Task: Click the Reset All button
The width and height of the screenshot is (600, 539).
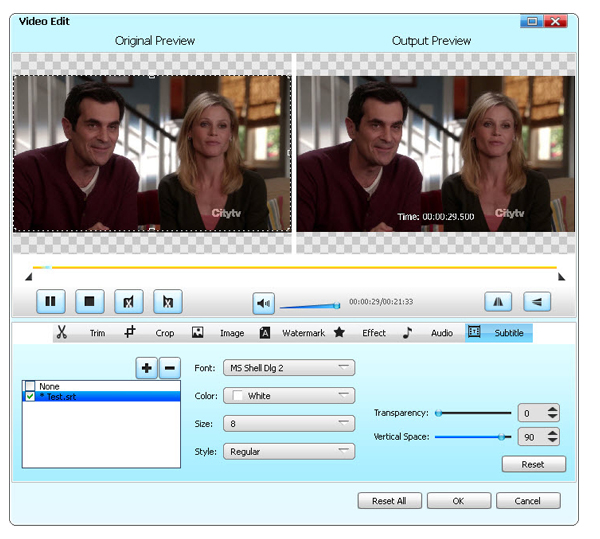Action: [390, 501]
